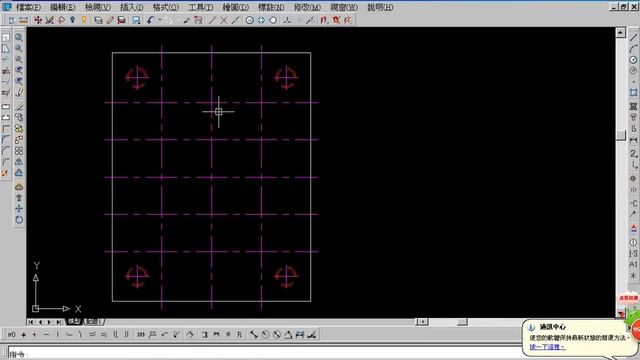Expand the undo history dropdown arrow
Image resolution: width=640 pixels, height=360 pixels.
[160, 20]
